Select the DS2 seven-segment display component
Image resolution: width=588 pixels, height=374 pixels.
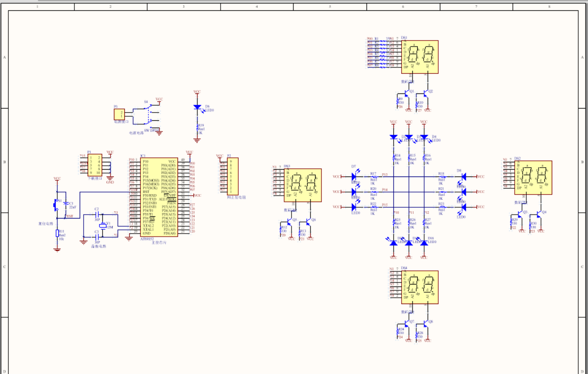pos(534,177)
